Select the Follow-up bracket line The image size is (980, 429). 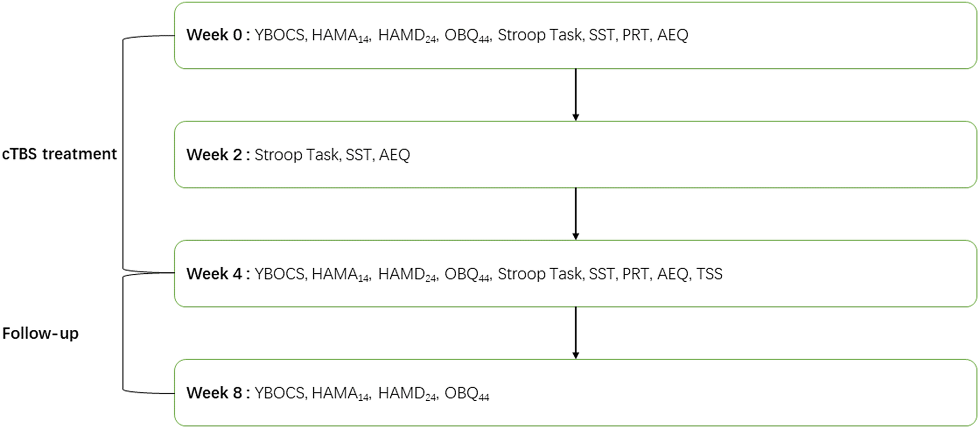(x=123, y=334)
